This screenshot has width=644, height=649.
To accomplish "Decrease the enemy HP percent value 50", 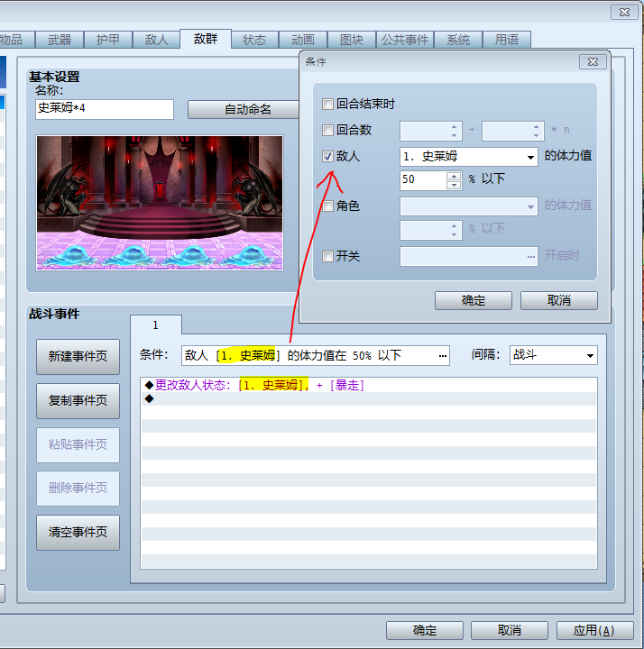I will pyautogui.click(x=454, y=185).
